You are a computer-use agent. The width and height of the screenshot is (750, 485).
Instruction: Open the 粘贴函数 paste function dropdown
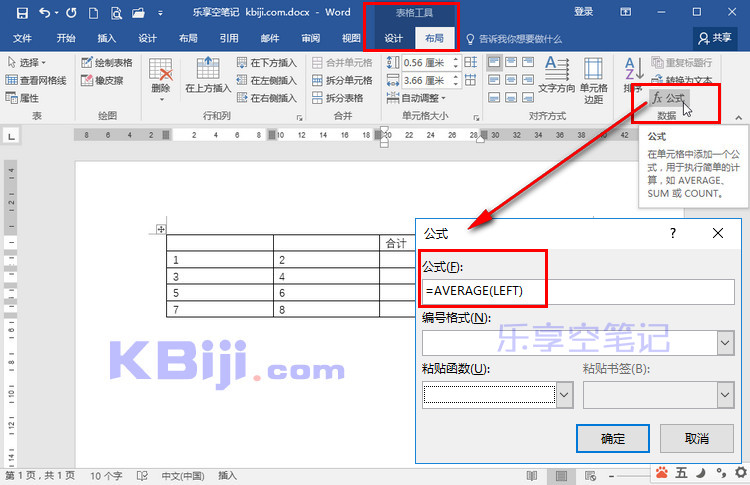point(564,395)
